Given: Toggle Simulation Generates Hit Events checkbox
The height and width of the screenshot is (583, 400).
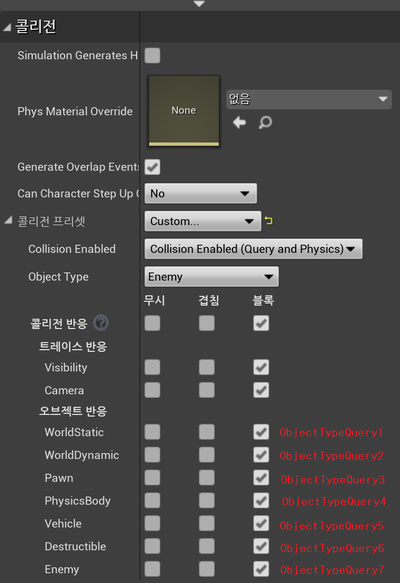Looking at the screenshot, I should [x=152, y=55].
